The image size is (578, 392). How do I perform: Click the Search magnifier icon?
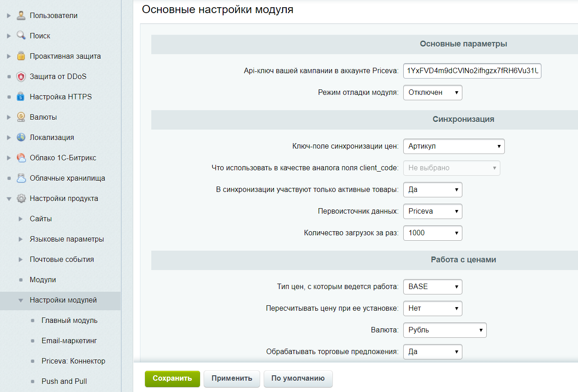(x=21, y=36)
